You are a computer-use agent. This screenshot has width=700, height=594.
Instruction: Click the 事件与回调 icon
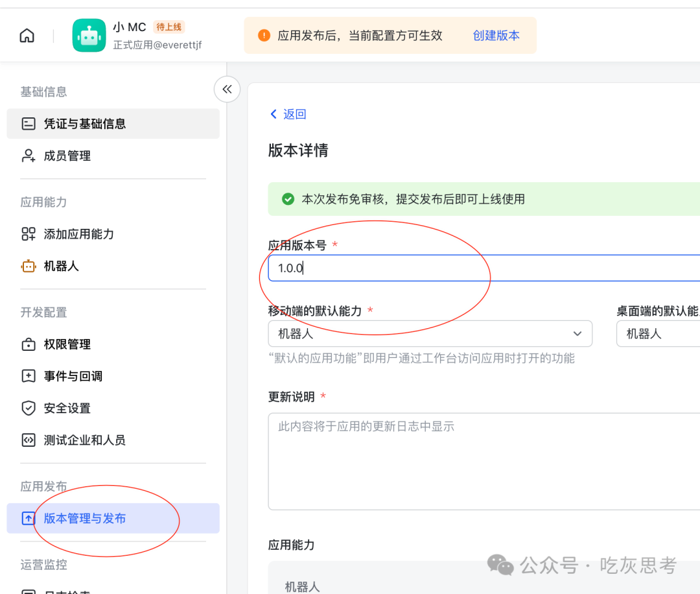click(29, 376)
